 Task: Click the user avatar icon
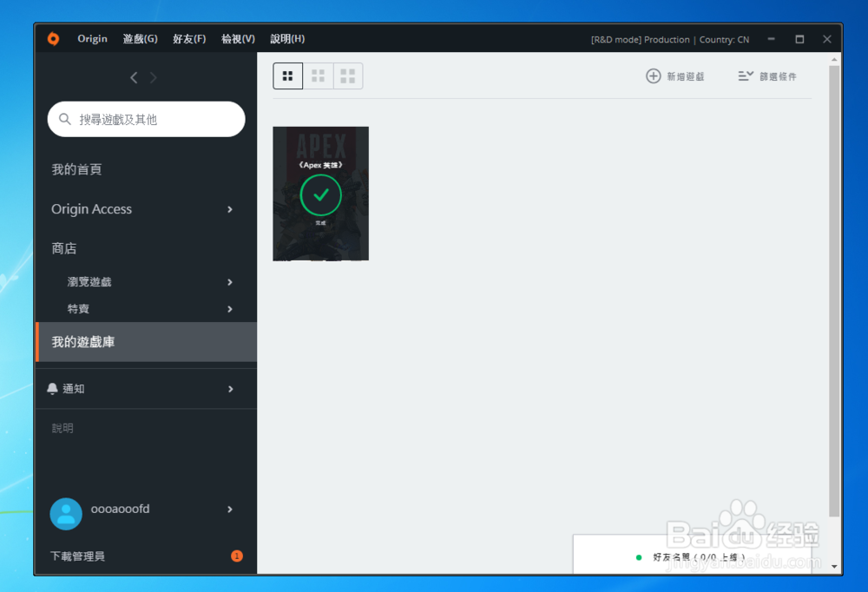coord(66,514)
